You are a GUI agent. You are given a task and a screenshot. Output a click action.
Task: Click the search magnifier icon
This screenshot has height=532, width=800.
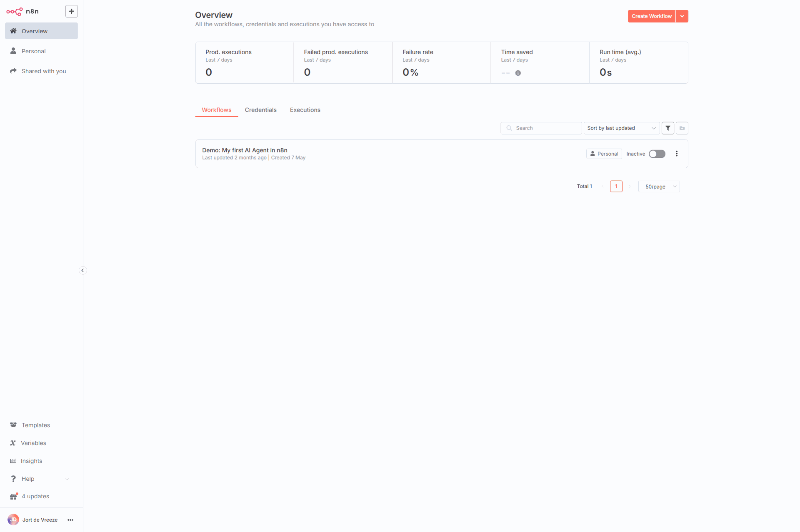pyautogui.click(x=509, y=128)
